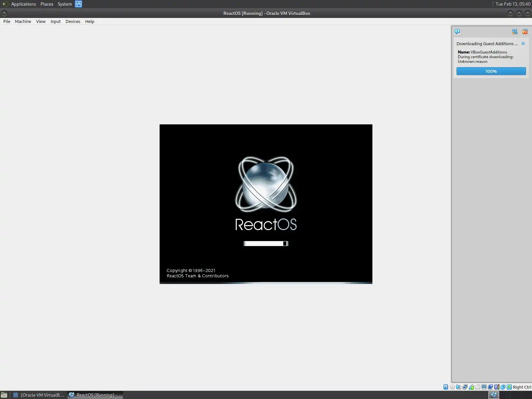This screenshot has width=532, height=399.
Task: Click the 'Right Ctrl' host key label
Action: (522, 387)
